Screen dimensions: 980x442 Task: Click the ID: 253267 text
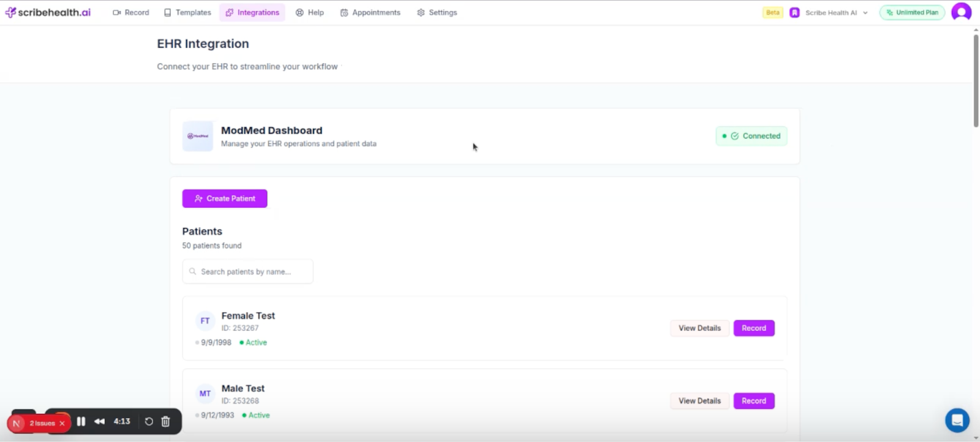coord(240,328)
